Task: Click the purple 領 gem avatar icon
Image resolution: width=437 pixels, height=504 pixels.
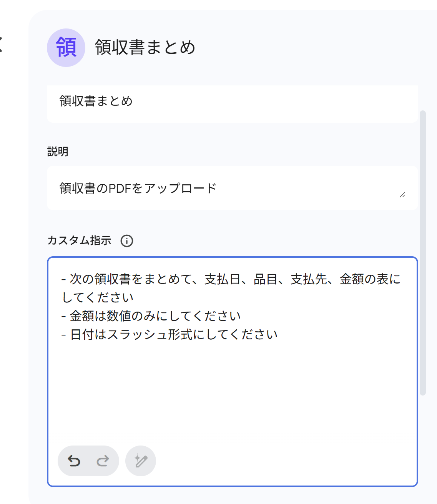Action: (66, 48)
